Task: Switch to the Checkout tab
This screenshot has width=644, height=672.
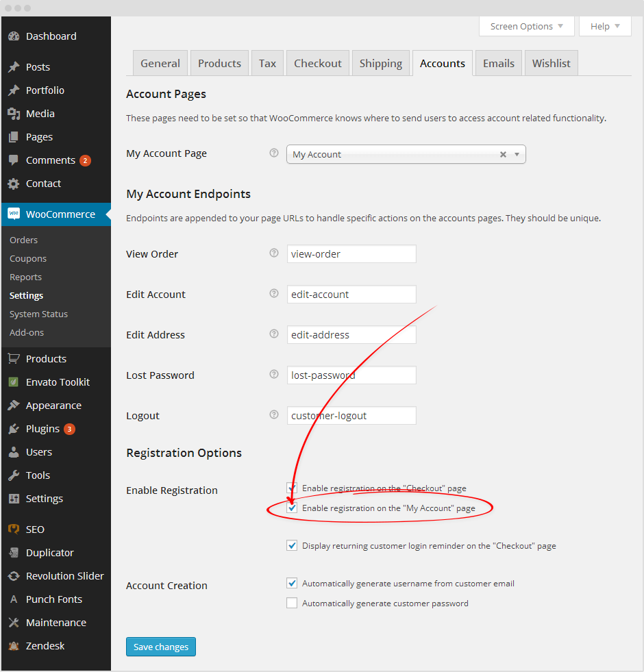Action: (x=317, y=63)
